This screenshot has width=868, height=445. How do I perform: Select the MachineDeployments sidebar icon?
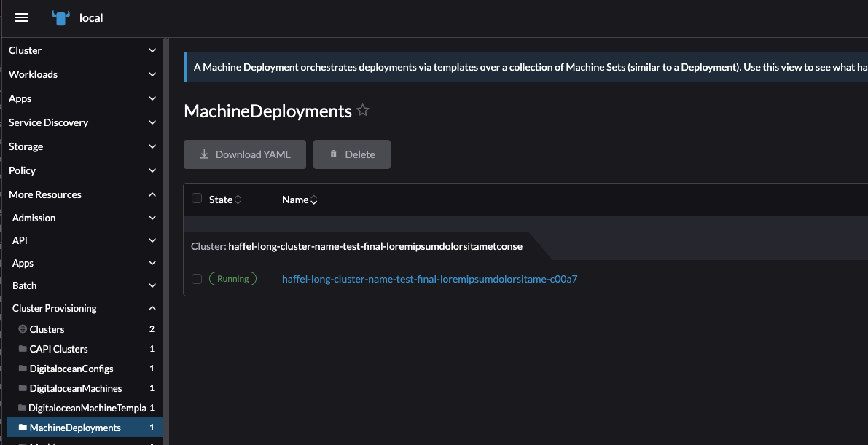pos(22,428)
